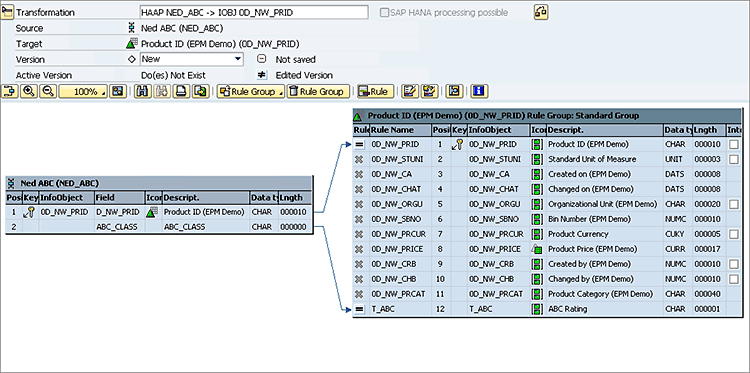
Task: Click the key icon in target 0D_NW_PRID row
Action: 458,144
